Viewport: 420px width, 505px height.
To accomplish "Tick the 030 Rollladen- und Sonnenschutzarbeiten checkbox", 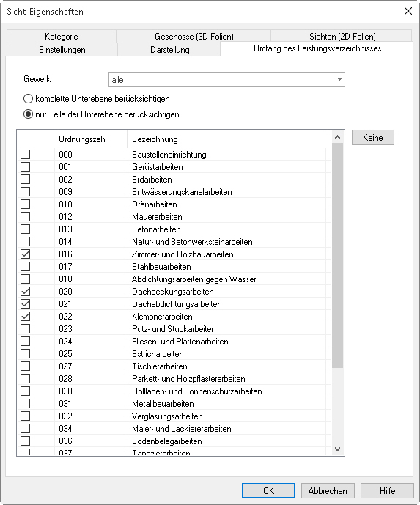I will (x=26, y=391).
